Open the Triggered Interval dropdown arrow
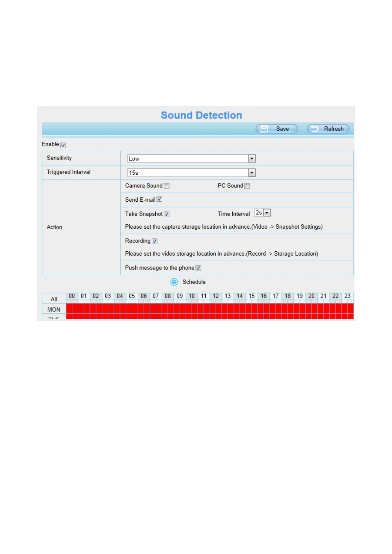 click(x=252, y=173)
